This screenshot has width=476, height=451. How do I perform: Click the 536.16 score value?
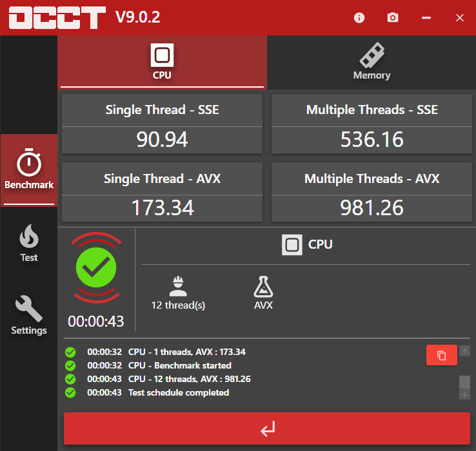coord(372,140)
